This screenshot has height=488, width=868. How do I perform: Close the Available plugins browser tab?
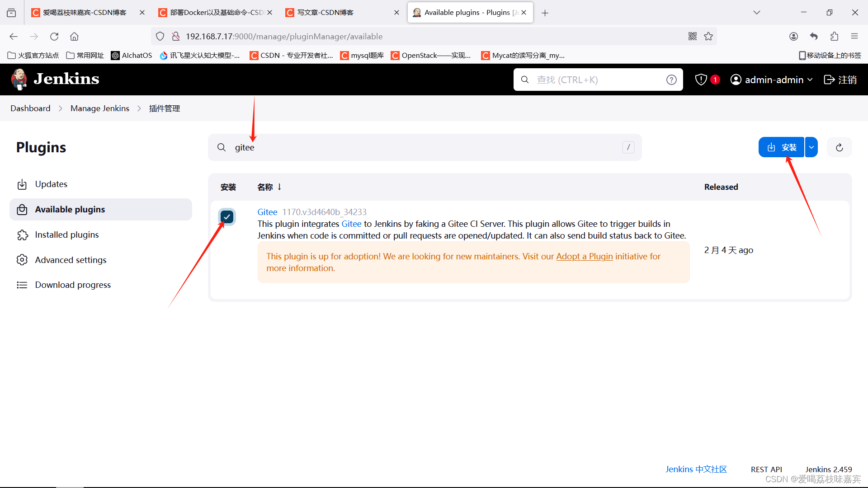524,13
